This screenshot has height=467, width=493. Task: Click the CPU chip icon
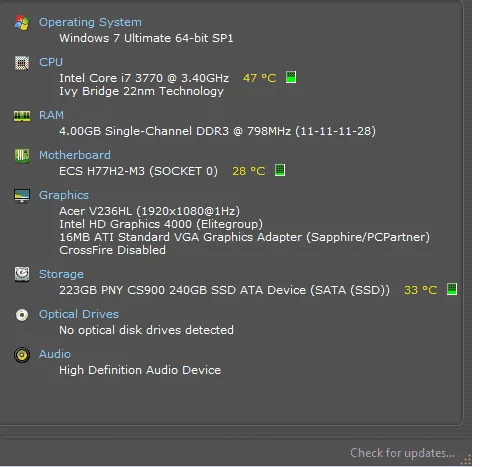coord(22,63)
